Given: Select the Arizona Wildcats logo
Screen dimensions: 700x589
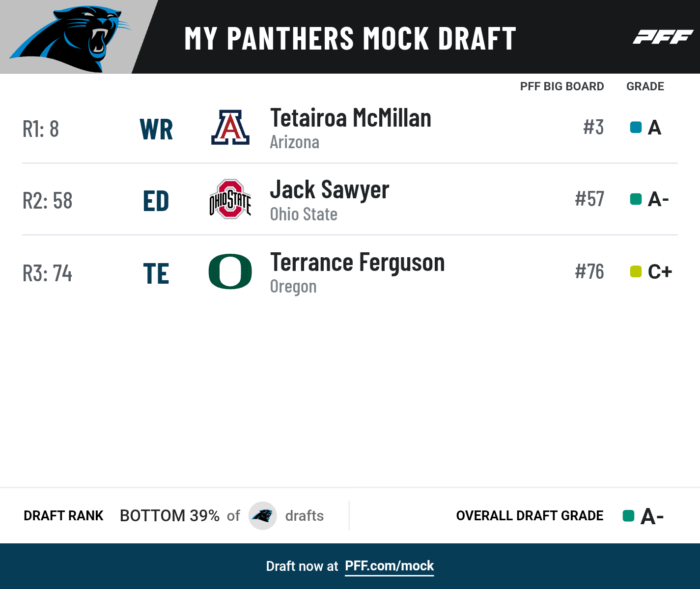Looking at the screenshot, I should coord(230,127).
